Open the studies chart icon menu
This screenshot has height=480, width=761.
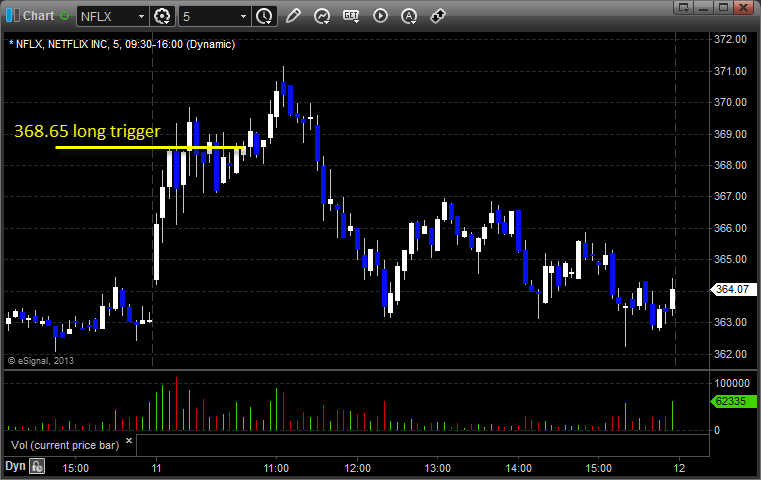pyautogui.click(x=322, y=17)
